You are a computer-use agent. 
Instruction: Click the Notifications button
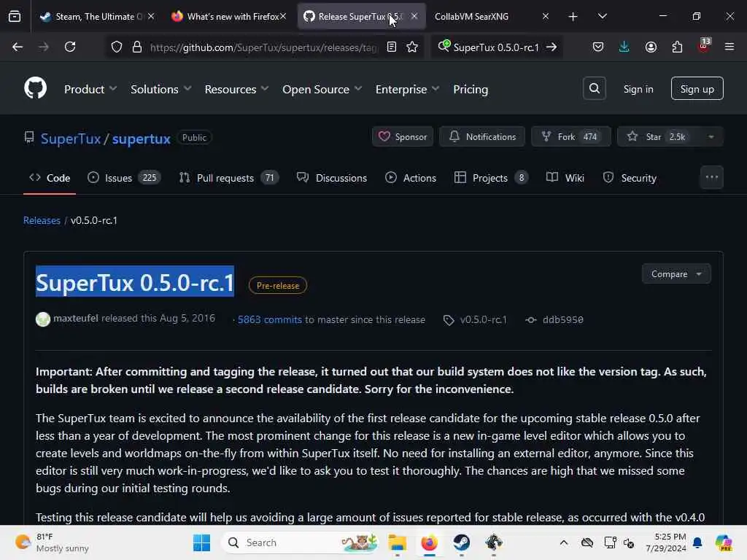(482, 137)
